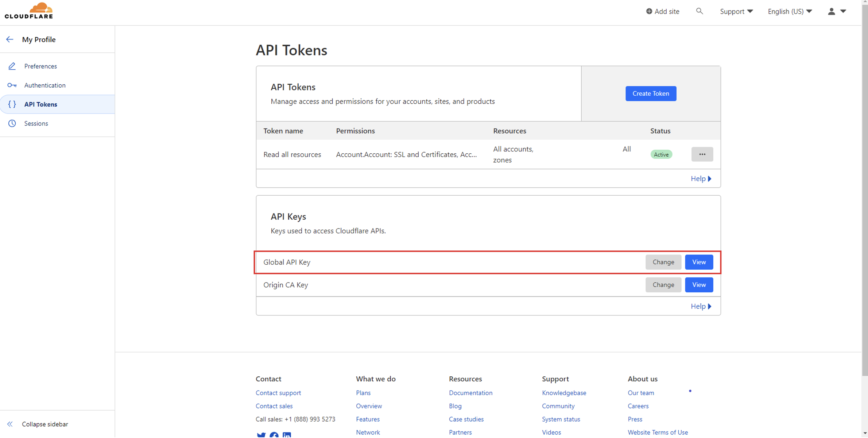Click View for Origin CA Key
Screen dimensions: 868x438
tap(699, 285)
